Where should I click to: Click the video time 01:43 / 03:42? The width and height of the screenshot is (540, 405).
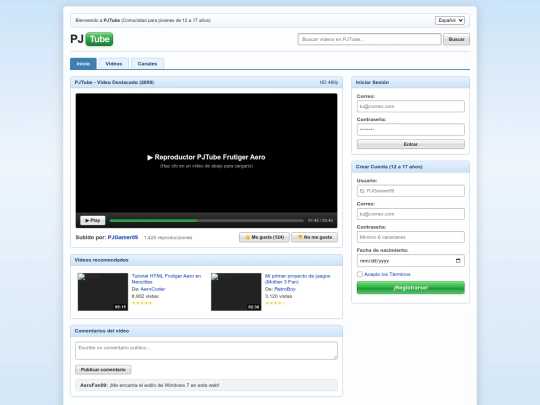point(320,220)
